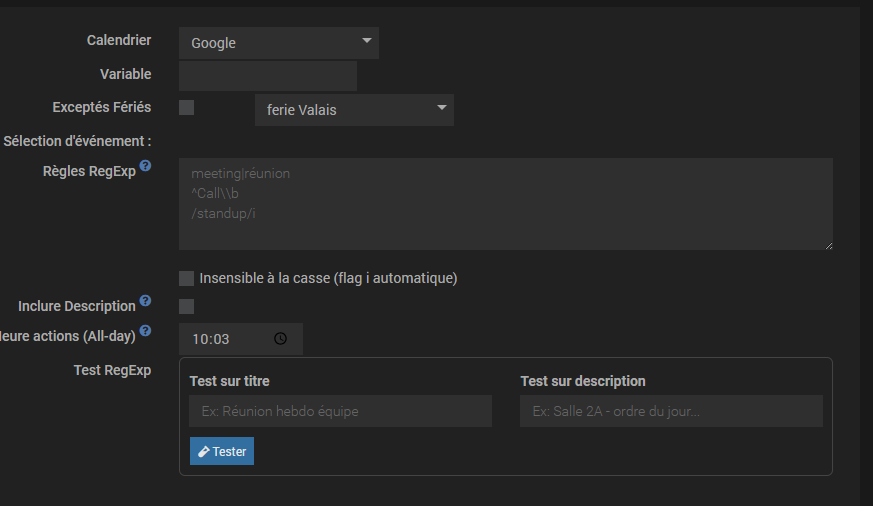873x506 pixels.
Task: Click the Test sur description input box
Action: pos(670,411)
